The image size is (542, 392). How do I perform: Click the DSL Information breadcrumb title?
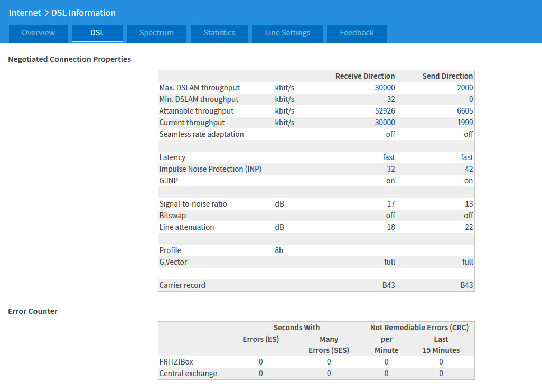(x=83, y=13)
